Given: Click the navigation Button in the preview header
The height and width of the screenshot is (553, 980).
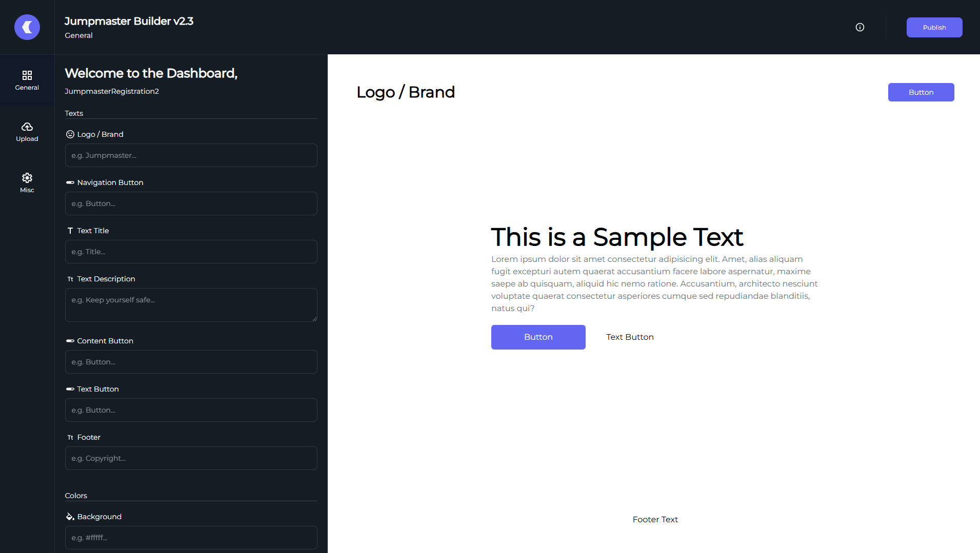Looking at the screenshot, I should [921, 92].
